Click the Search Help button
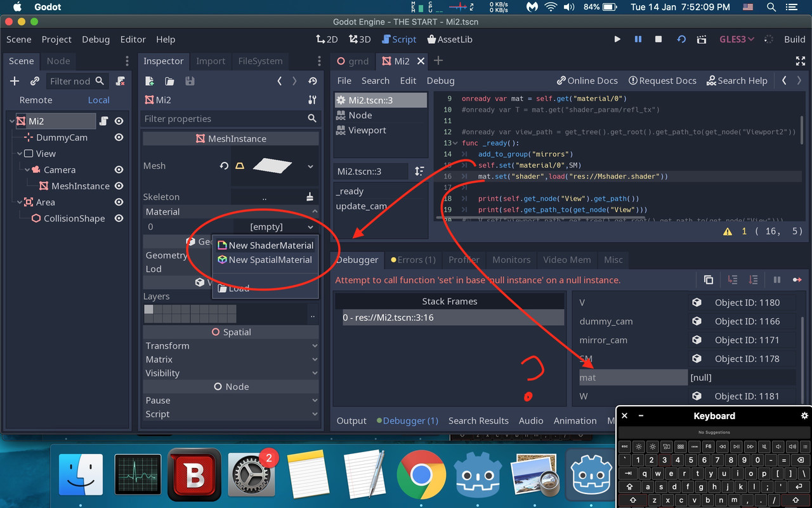This screenshot has height=508, width=812. (737, 81)
